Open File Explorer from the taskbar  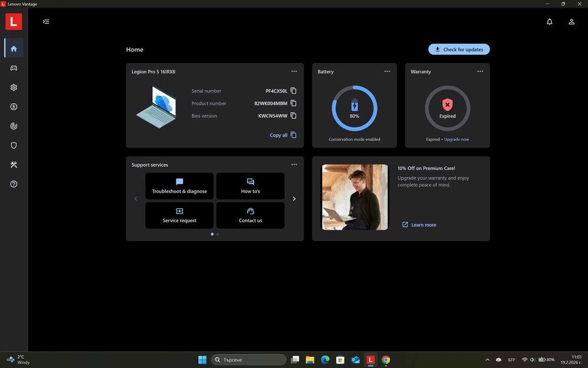310,360
